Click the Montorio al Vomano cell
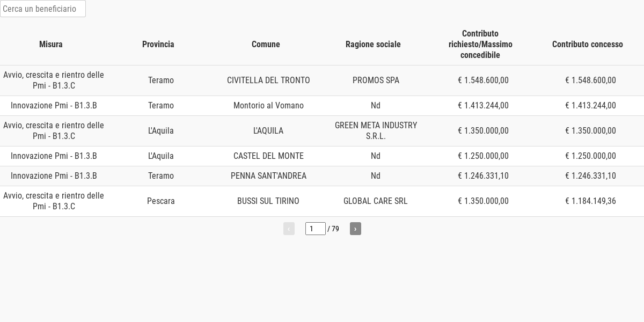The height and width of the screenshot is (322, 644). (x=268, y=106)
